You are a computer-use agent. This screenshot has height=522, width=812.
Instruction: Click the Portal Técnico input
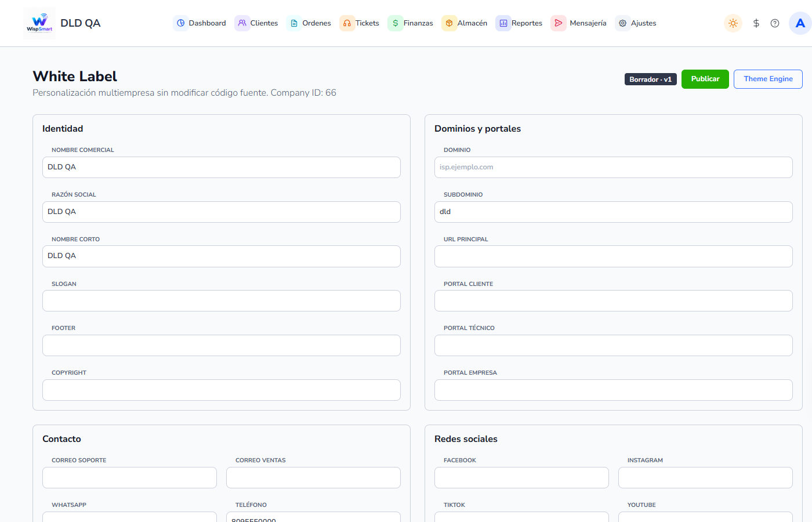[x=614, y=345]
